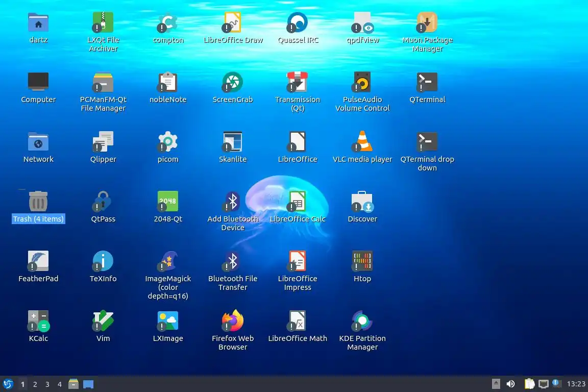This screenshot has height=392, width=588.
Task: Open the network connection tray icon
Action: 544,384
